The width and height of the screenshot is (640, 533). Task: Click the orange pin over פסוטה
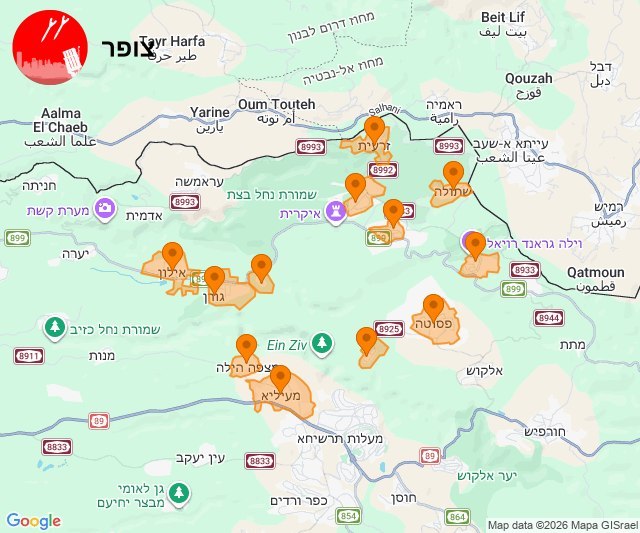tap(433, 309)
